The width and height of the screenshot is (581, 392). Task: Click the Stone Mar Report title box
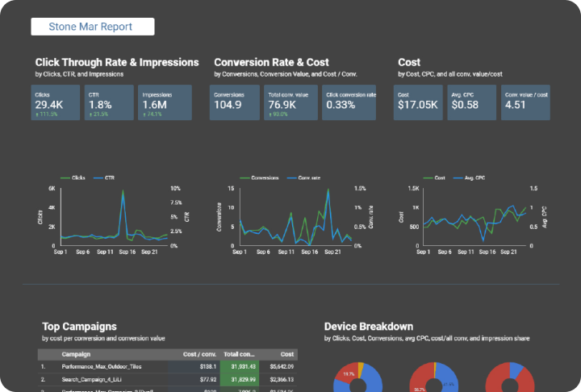[93, 27]
